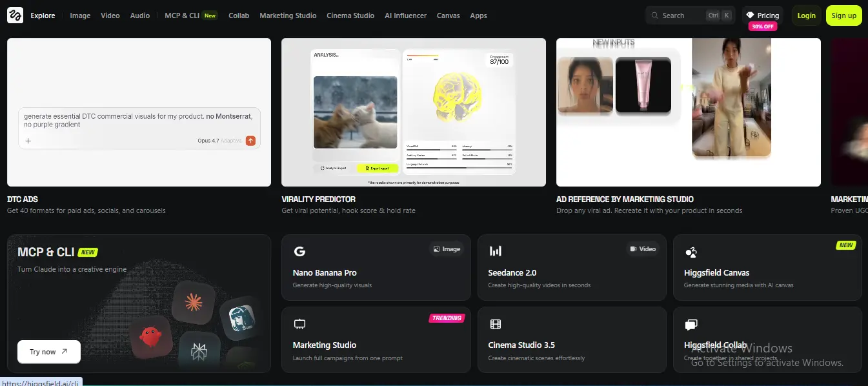This screenshot has height=386, width=868.
Task: Open the Higgsfield Collab card
Action: [x=767, y=340]
